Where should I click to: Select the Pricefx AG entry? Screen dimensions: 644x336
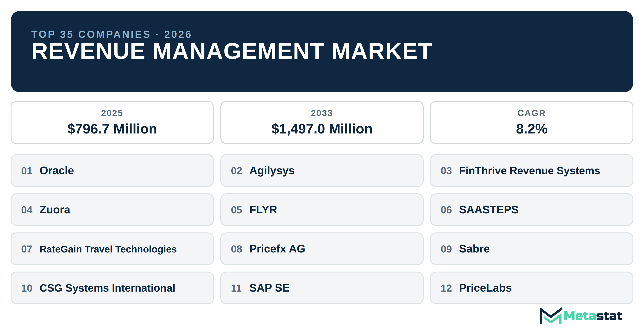coord(322,249)
